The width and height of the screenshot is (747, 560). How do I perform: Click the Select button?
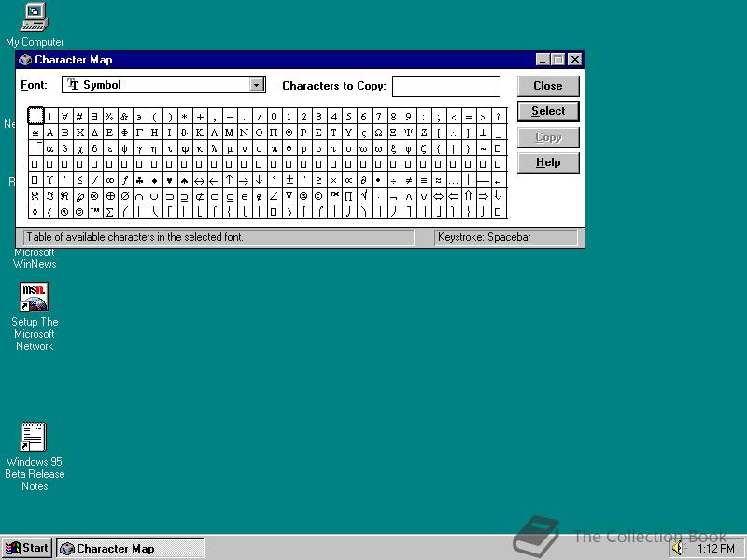pos(548,111)
